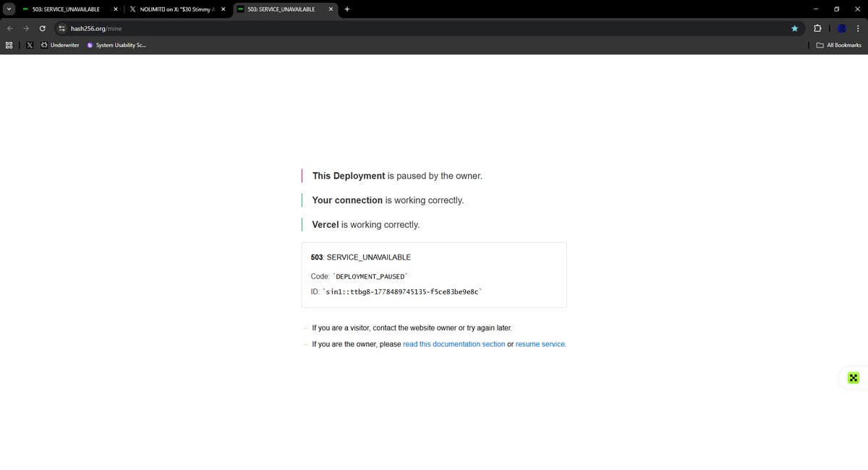Toggle the bookmark star for this page
Screen dimensions: 868x470
[x=794, y=28]
